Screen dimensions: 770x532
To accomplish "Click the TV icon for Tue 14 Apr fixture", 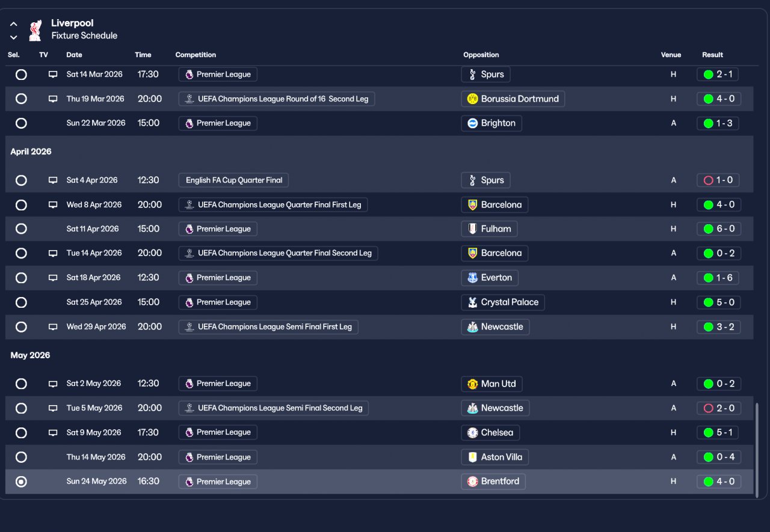I will [53, 253].
